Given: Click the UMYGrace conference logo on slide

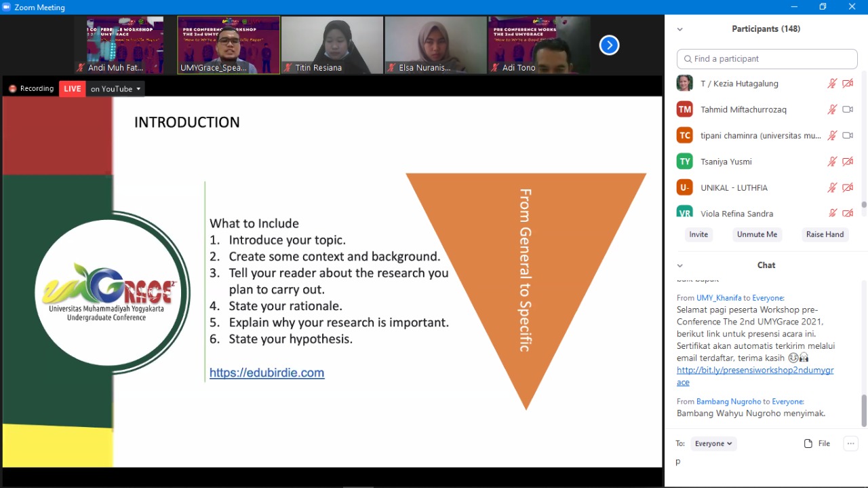Looking at the screenshot, I should 108,293.
